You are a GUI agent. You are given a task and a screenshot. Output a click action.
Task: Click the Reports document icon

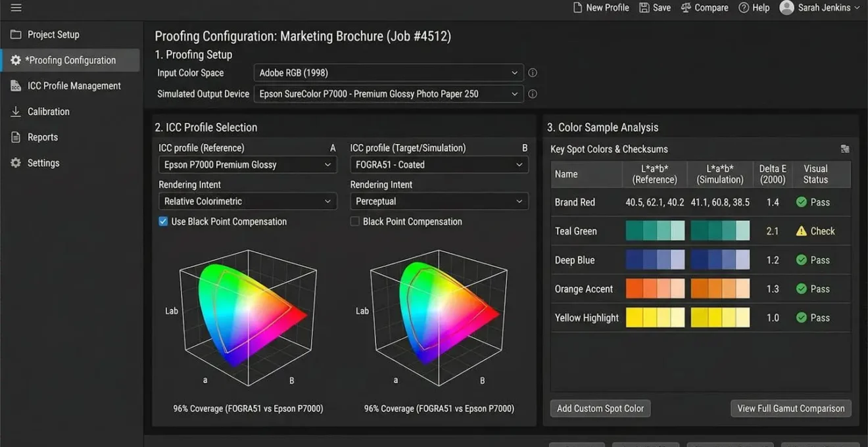coord(16,137)
